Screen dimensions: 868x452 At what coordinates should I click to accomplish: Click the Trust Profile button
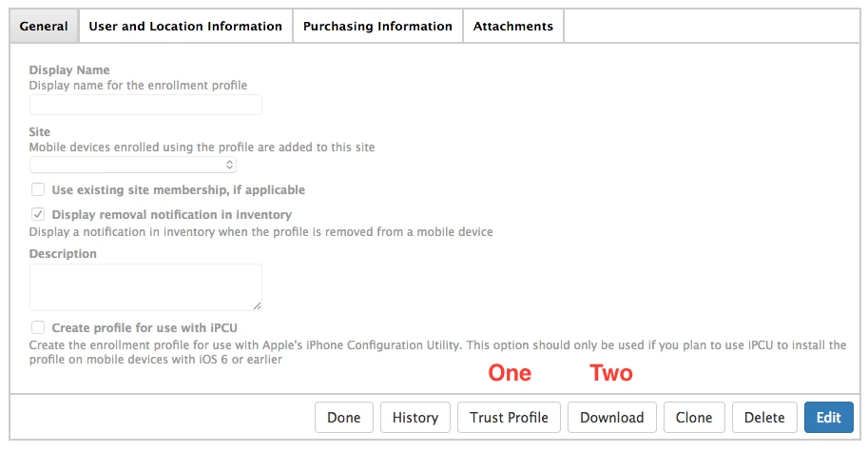click(x=509, y=417)
